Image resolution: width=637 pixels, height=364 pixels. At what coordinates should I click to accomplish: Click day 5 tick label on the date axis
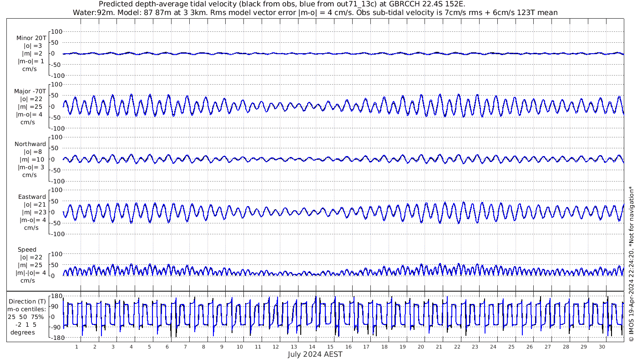tap(149, 347)
